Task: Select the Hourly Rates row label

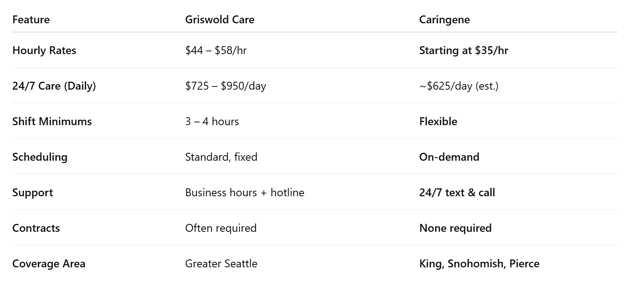Action: (44, 51)
